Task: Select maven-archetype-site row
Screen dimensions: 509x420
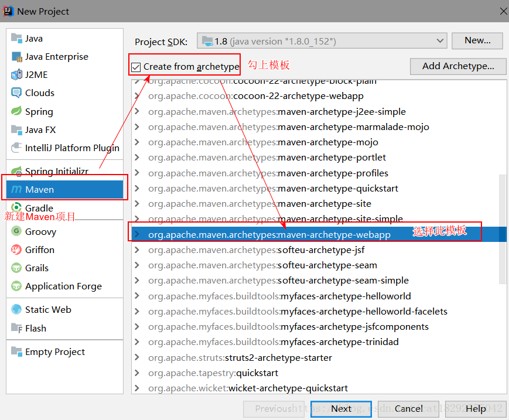Action: (x=319, y=203)
